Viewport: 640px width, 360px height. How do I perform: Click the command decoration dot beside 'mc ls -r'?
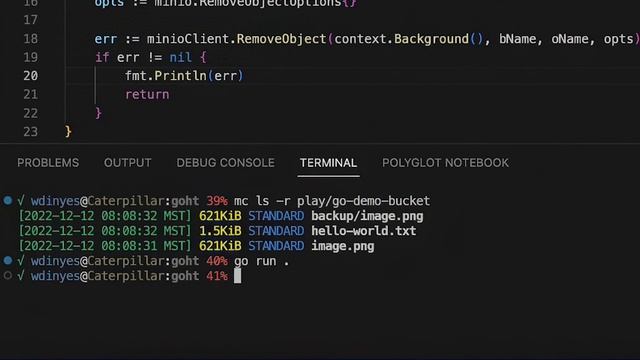pyautogui.click(x=8, y=200)
